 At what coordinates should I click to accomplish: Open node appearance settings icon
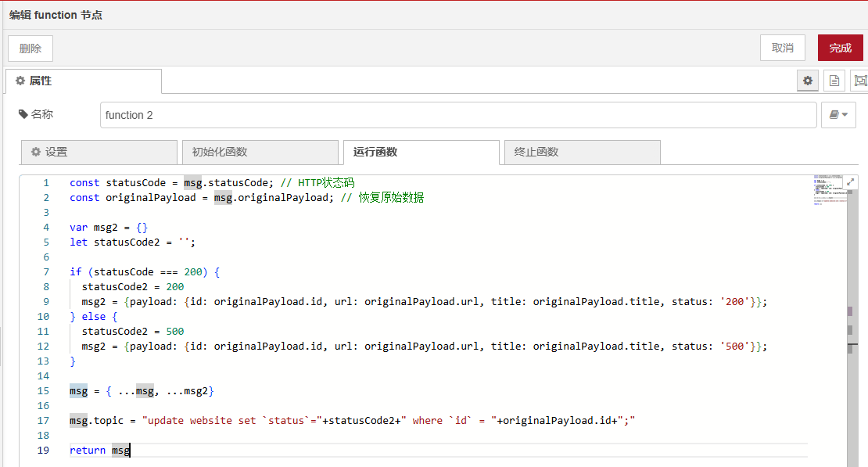(x=860, y=81)
